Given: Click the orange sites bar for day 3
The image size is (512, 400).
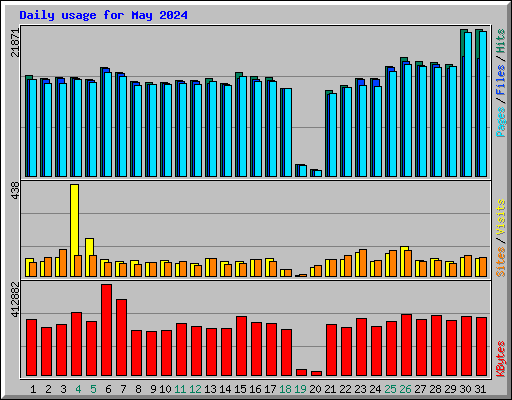Looking at the screenshot, I should click(63, 263).
